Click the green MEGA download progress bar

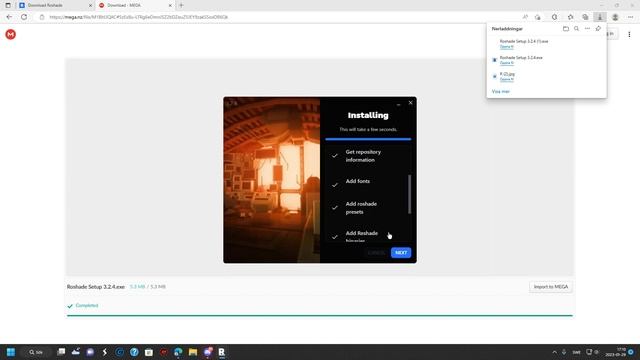pos(320,316)
